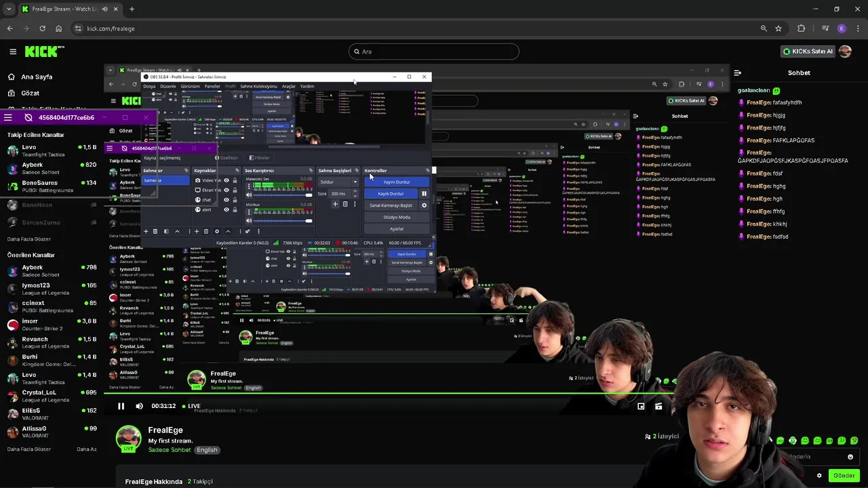Open transition three-dot menu in Sahne Geçişleri
This screenshot has width=868, height=488.
tap(355, 204)
